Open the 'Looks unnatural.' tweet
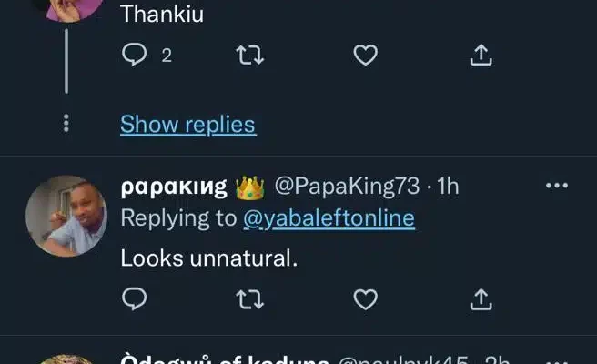This screenshot has width=597, height=364. (x=208, y=258)
